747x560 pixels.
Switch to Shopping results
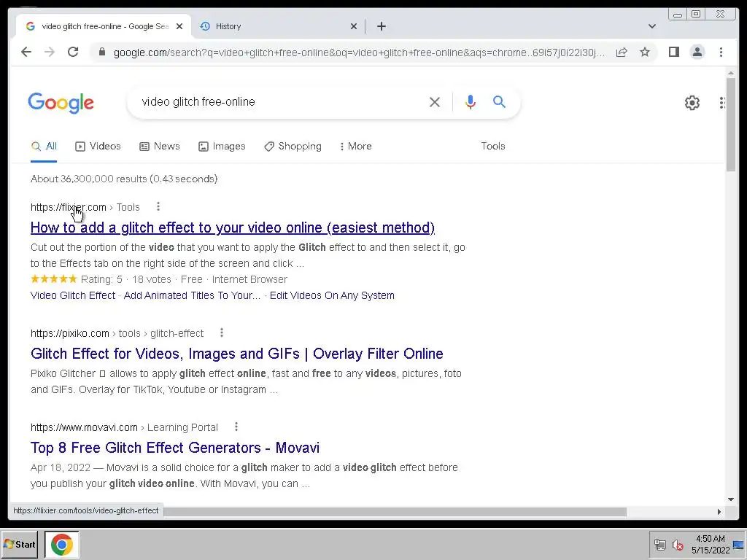tap(293, 146)
